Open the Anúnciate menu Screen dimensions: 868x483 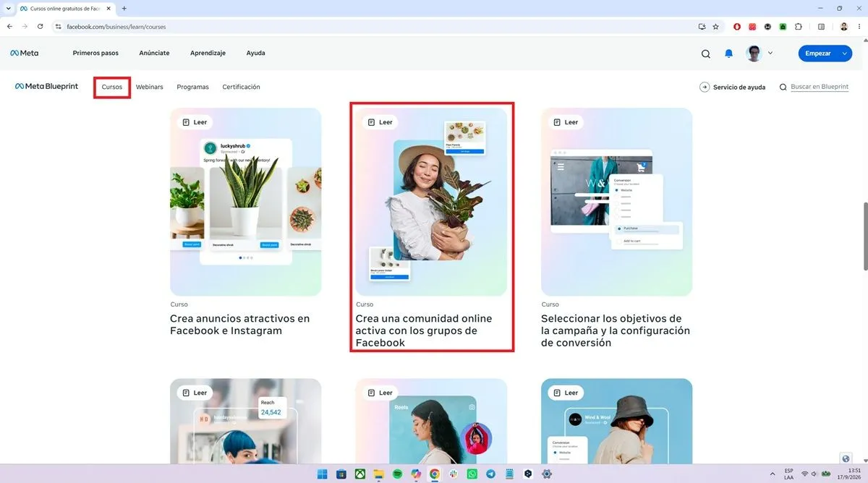click(x=154, y=53)
